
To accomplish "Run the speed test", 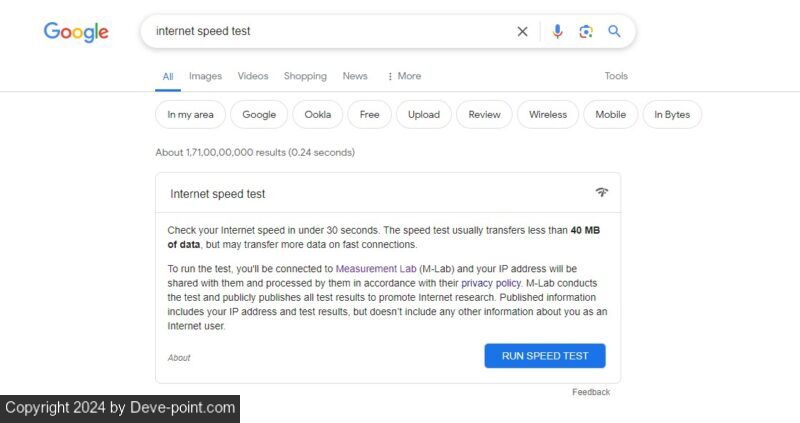I will (x=545, y=356).
